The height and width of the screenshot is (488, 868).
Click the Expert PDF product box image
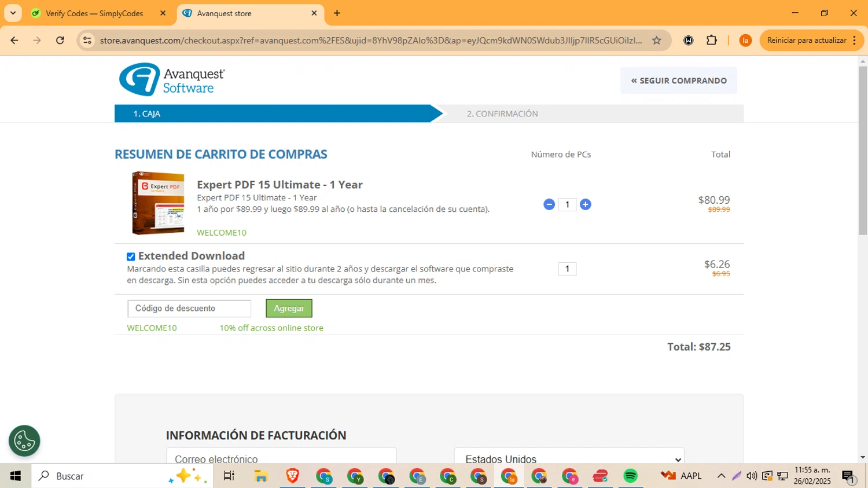(x=158, y=203)
